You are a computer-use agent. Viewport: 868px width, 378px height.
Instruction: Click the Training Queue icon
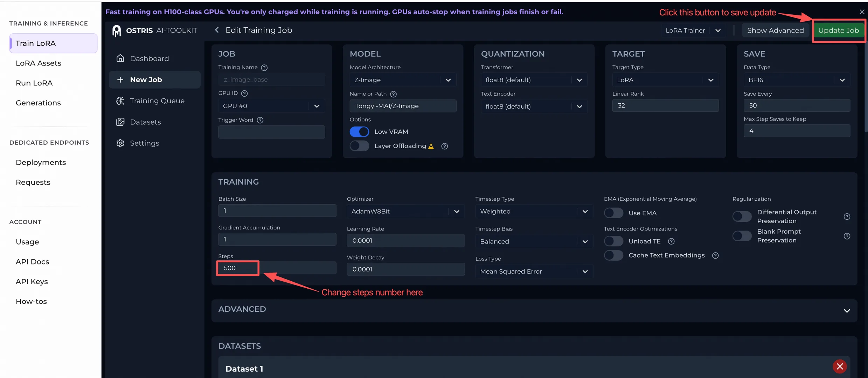[120, 101]
